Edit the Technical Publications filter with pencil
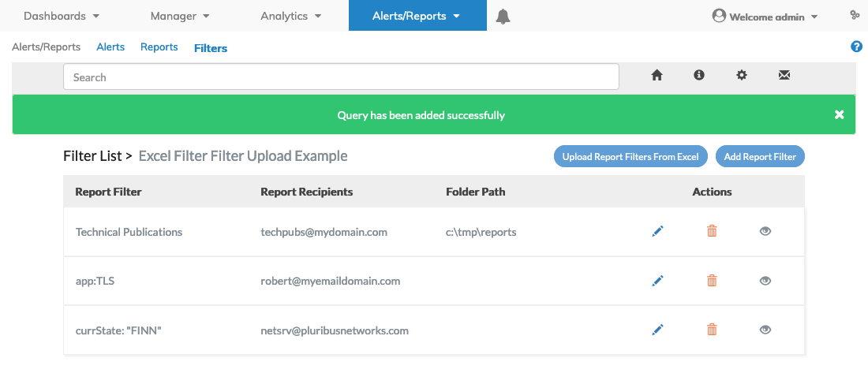This screenshot has height=377, width=868. coord(657,231)
